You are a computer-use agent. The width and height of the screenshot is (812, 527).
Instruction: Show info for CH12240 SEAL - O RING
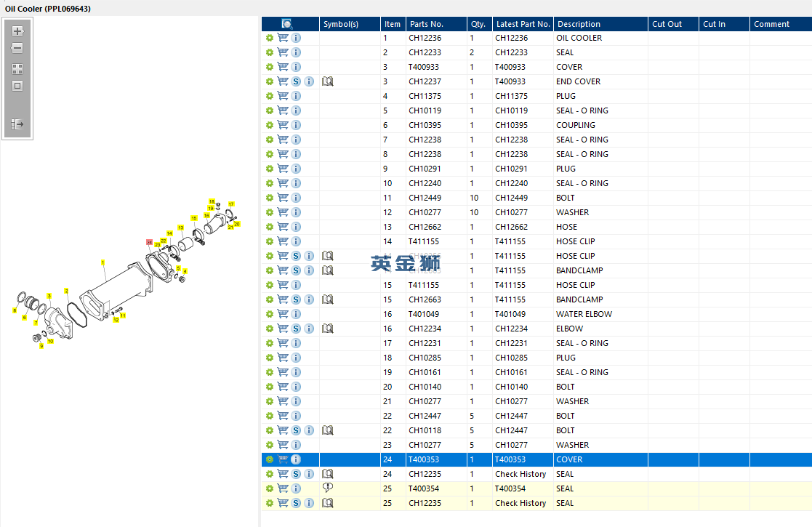pos(296,183)
